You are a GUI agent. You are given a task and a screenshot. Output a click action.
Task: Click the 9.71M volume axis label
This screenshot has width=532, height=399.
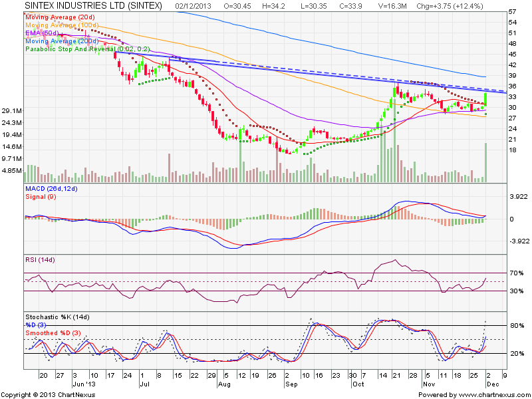(x=12, y=158)
